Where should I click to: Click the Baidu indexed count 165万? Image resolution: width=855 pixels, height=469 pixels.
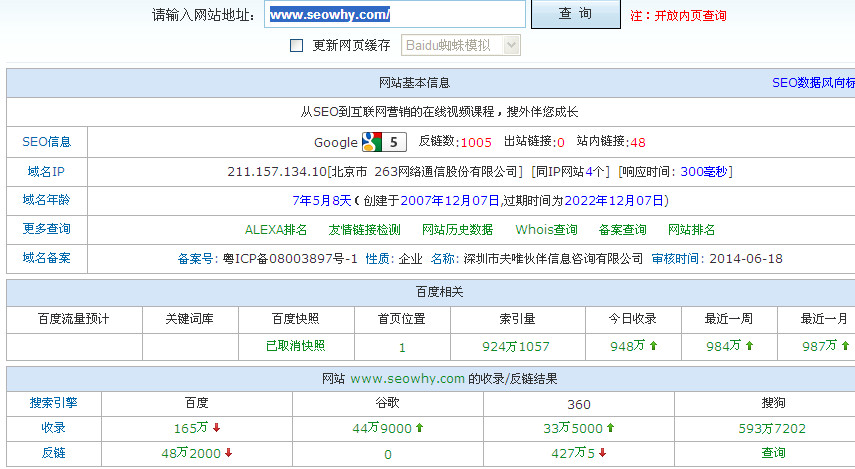189,428
